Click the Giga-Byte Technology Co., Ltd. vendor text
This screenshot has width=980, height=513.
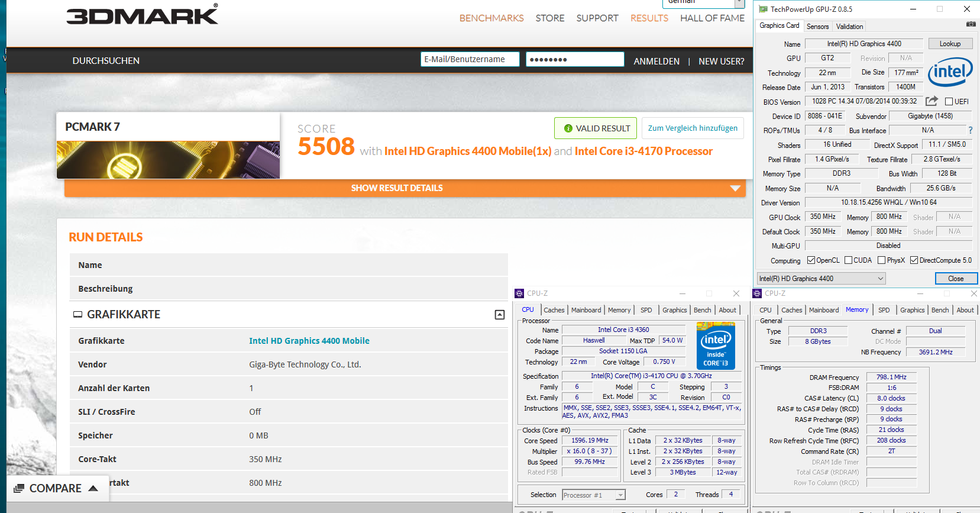[305, 364]
